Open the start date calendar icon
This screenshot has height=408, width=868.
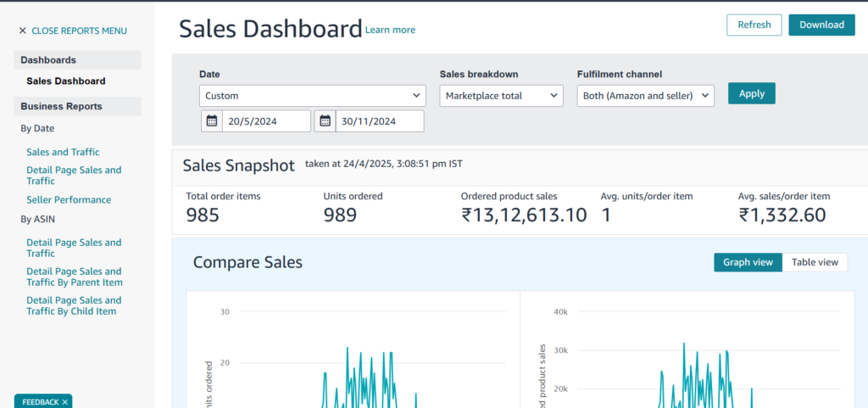[x=211, y=120]
